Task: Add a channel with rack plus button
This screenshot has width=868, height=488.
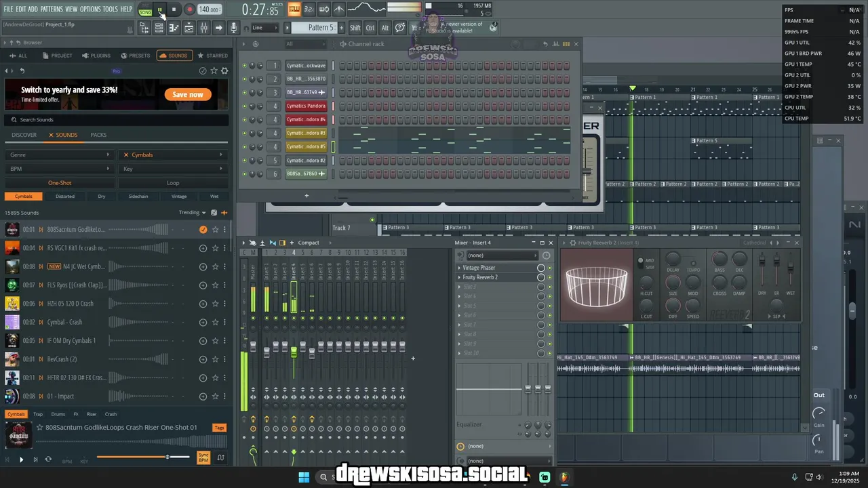Action: 307,196
